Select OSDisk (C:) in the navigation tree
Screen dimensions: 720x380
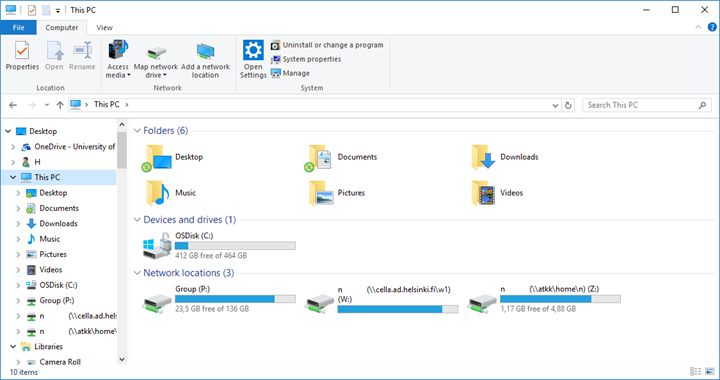pos(52,285)
